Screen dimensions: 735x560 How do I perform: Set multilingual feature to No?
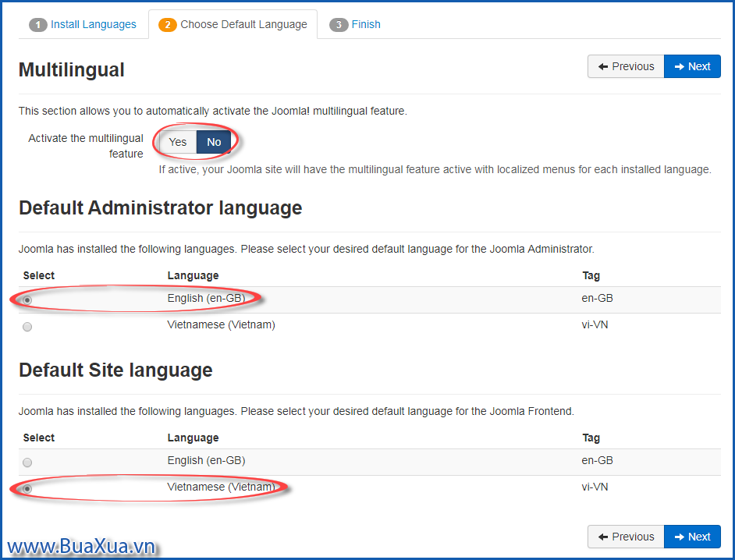[214, 142]
